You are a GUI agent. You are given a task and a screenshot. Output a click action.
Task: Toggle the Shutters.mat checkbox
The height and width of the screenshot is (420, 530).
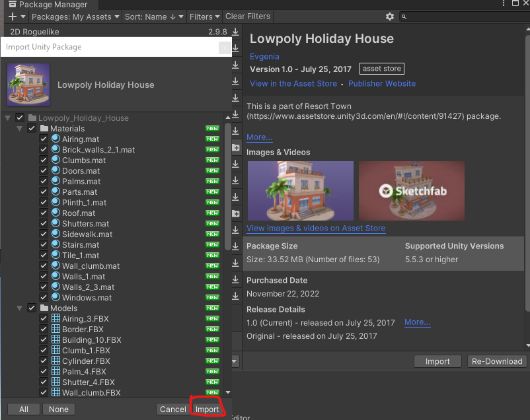click(x=43, y=223)
